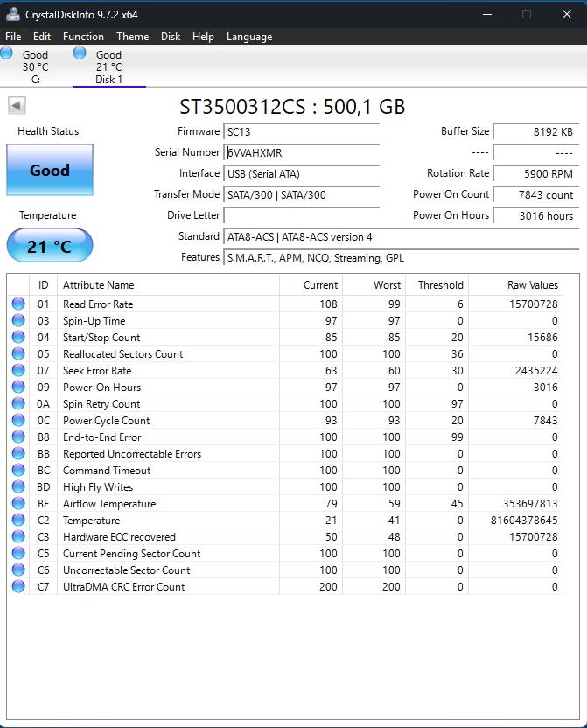Click the Current column header
The width and height of the screenshot is (587, 728).
(311, 285)
